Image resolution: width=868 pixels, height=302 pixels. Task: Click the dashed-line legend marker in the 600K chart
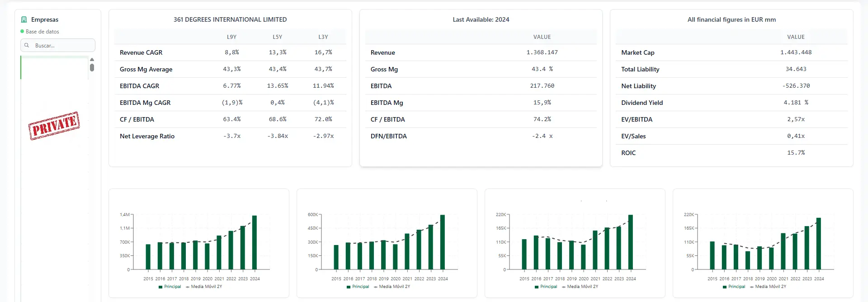(376, 287)
